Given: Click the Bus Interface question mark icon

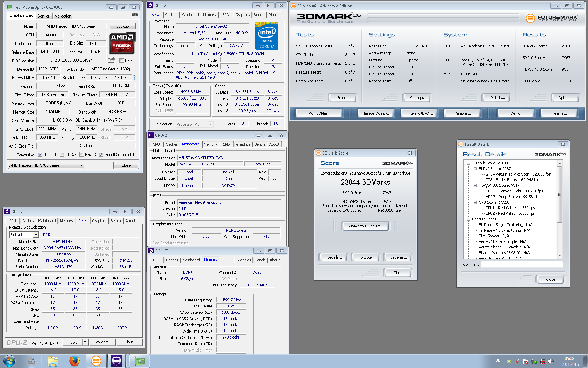Looking at the screenshot, I should [134, 77].
